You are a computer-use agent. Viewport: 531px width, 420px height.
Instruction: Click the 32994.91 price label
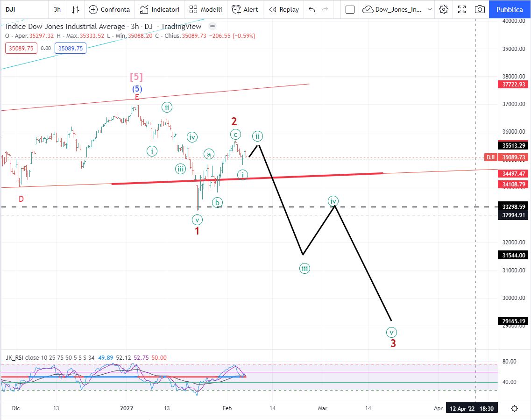[513, 215]
